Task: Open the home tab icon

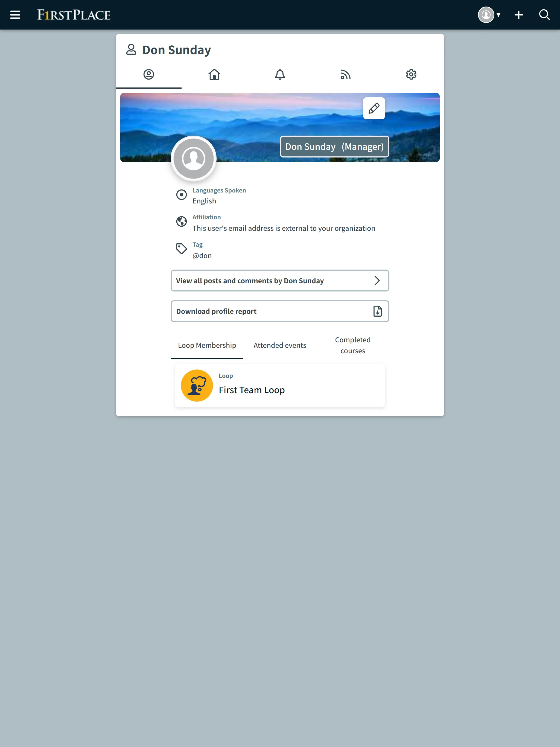Action: point(214,74)
